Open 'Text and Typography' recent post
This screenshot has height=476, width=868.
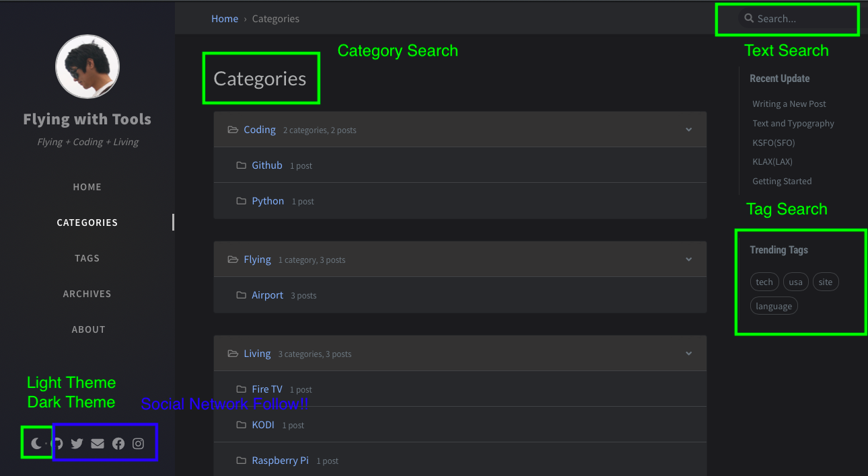coord(793,124)
